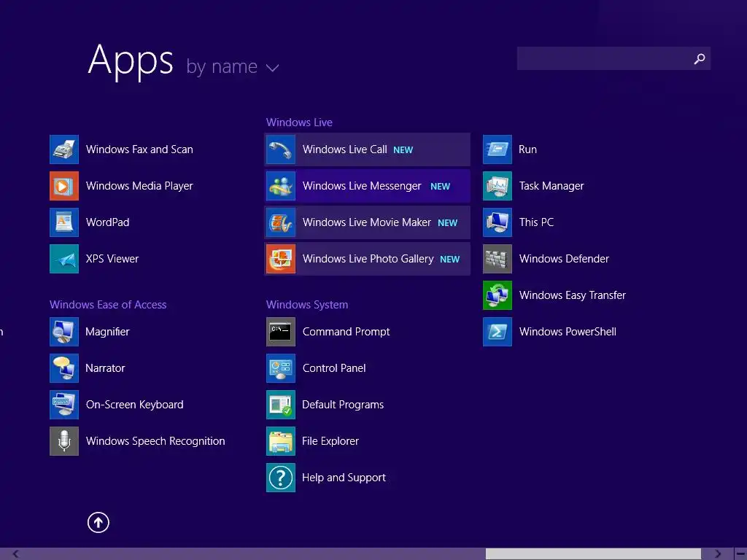
Task: Click the 'Default Programs' label
Action: [343, 405]
